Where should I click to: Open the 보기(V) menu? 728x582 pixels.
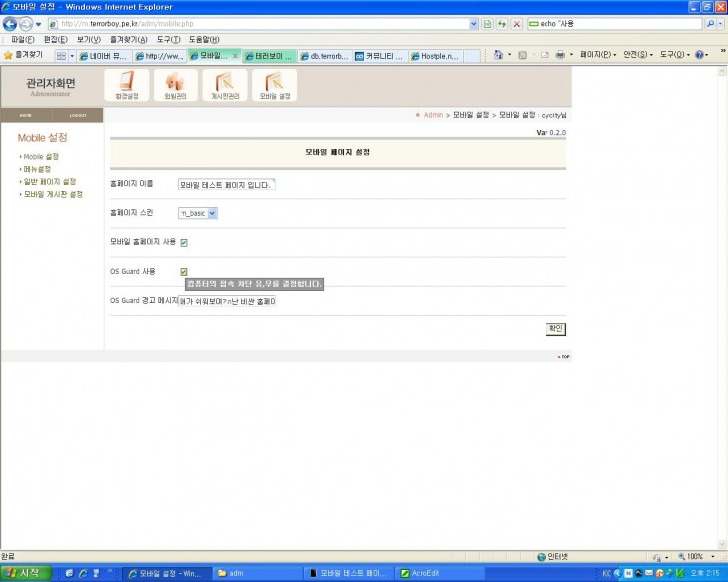[x=88, y=40]
